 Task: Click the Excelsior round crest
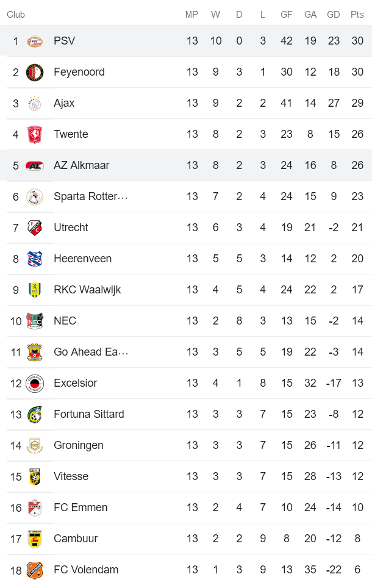click(35, 384)
